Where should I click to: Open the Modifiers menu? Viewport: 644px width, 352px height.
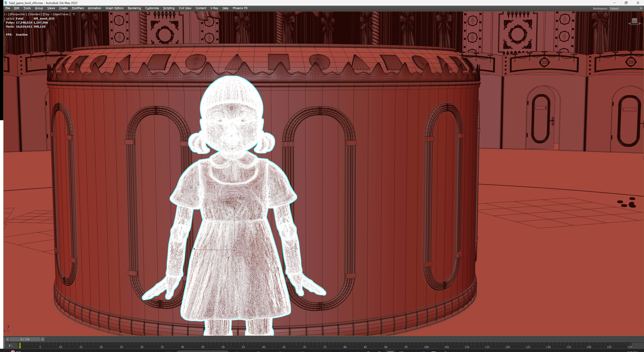(x=78, y=8)
